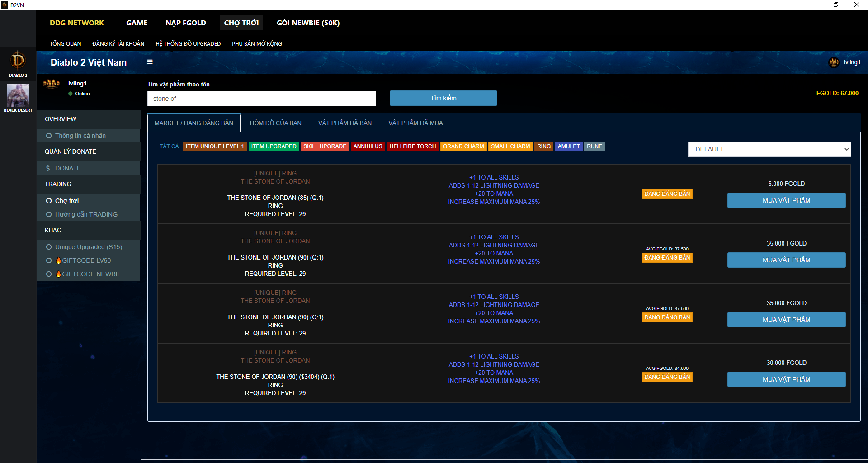Viewport: 868px width, 463px height.
Task: Open Chợ trời sidebar item
Action: 89,201
